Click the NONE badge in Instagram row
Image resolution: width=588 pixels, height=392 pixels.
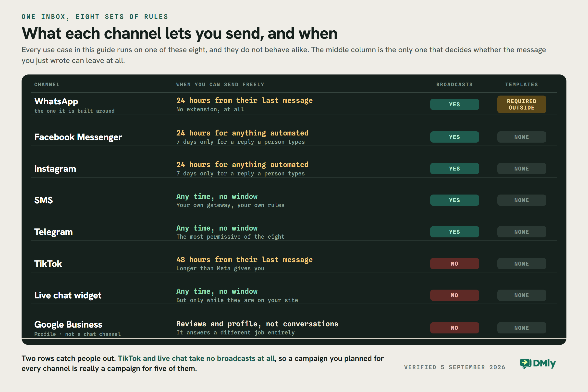coord(522,169)
